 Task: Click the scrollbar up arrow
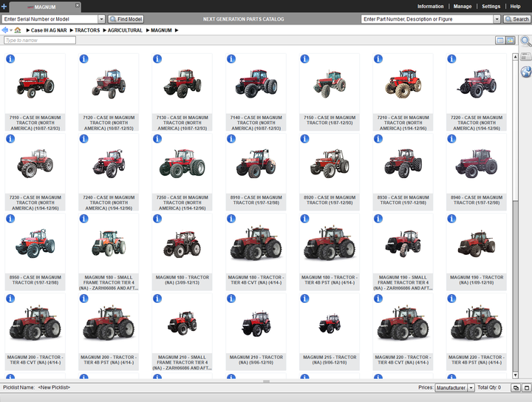pos(516,57)
